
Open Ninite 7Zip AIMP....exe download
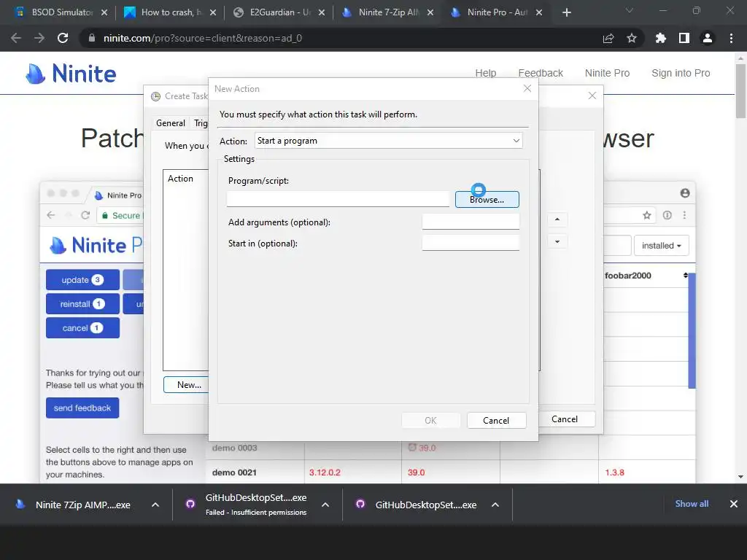click(83, 505)
